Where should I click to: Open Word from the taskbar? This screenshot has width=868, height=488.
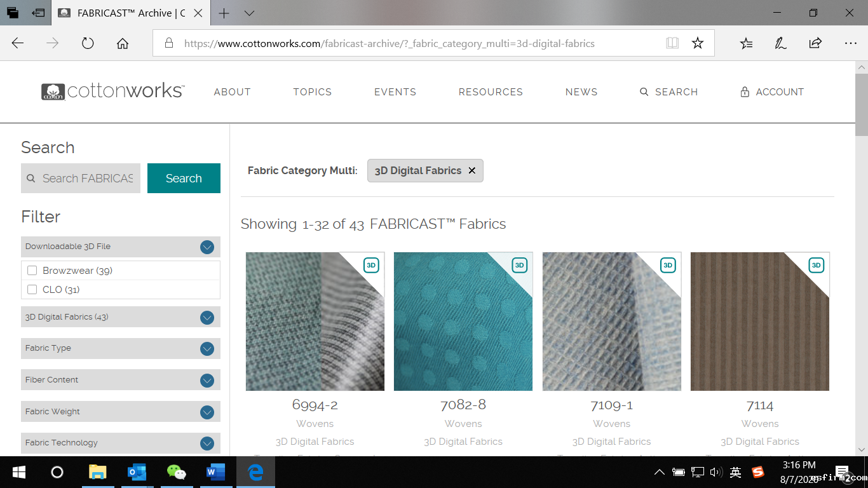pos(216,472)
